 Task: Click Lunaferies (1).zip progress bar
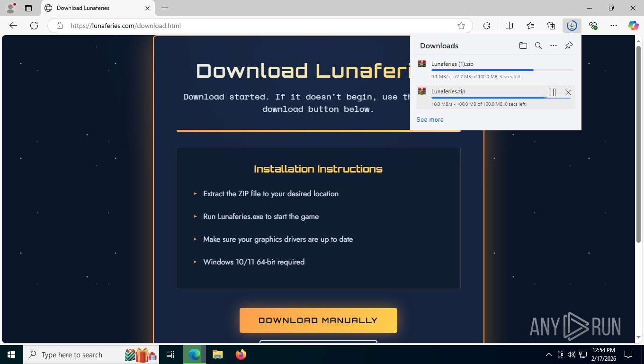coord(502,70)
